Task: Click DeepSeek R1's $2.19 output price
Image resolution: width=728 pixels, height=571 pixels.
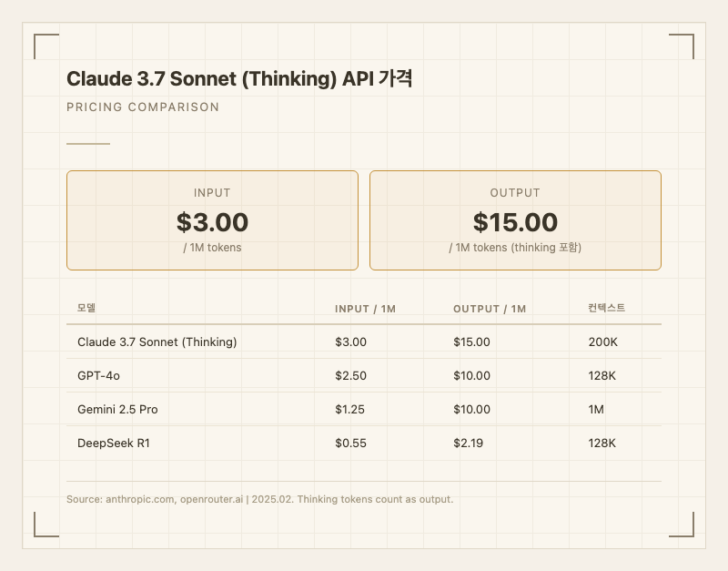Action: coord(470,443)
